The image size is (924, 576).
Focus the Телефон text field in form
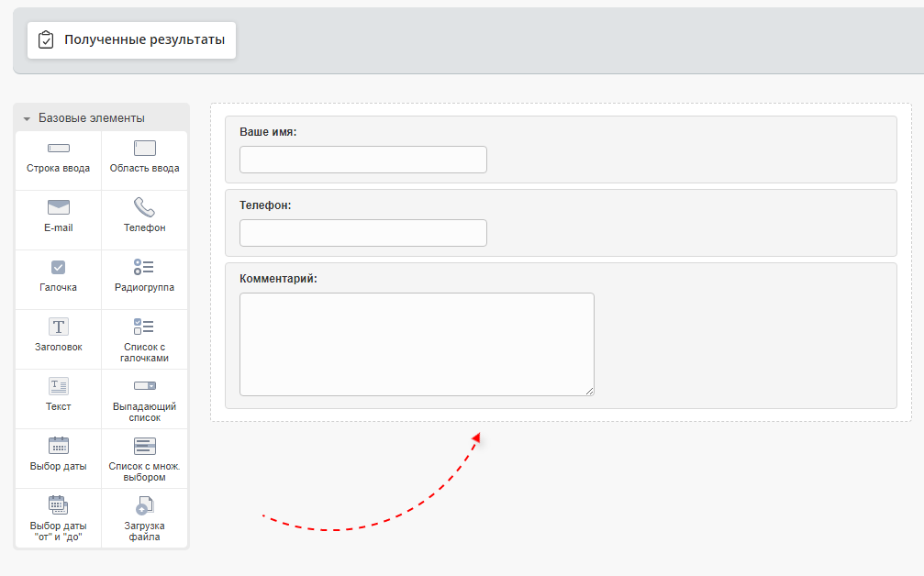point(362,233)
